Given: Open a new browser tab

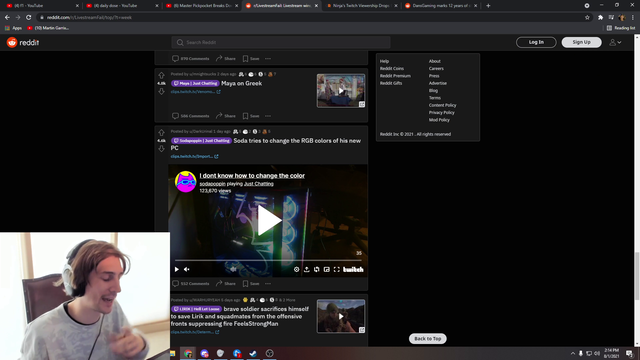Looking at the screenshot, I should 488,6.
